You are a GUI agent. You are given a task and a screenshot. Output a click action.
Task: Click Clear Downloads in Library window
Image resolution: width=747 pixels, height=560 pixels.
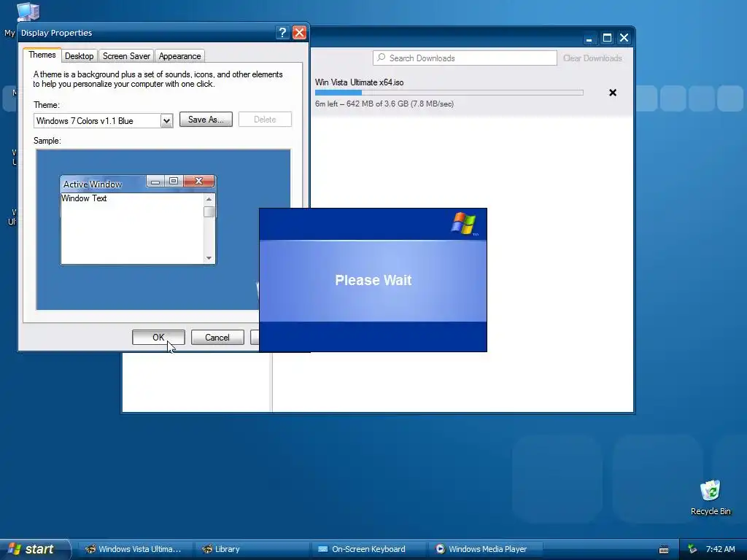[x=592, y=58]
